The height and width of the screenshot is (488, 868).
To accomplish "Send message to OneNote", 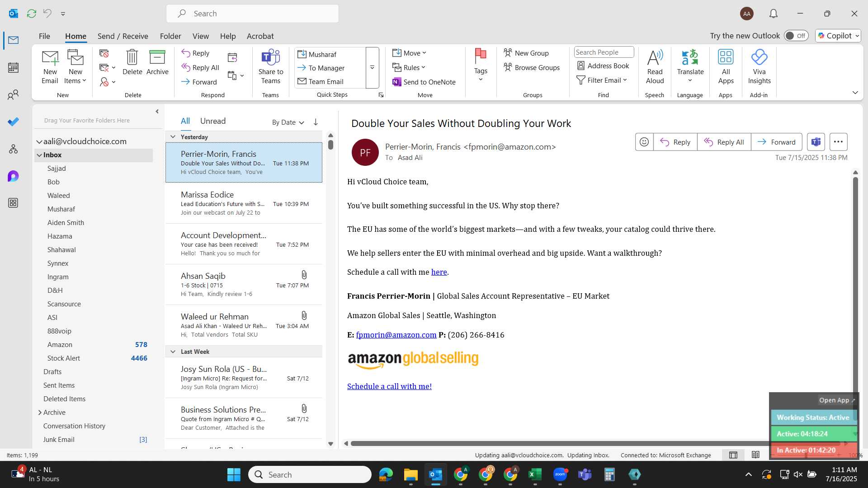I will pos(424,82).
